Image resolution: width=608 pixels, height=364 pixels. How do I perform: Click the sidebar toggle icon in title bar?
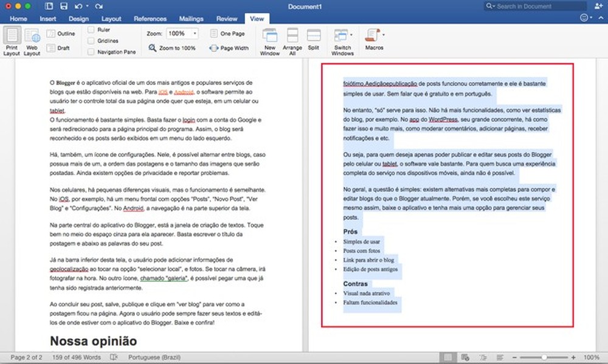pos(49,6)
